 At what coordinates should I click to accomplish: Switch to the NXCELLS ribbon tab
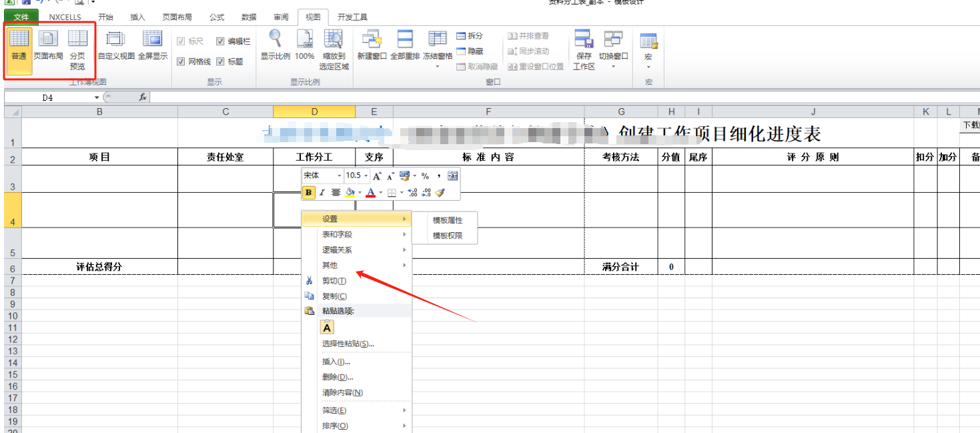point(65,17)
